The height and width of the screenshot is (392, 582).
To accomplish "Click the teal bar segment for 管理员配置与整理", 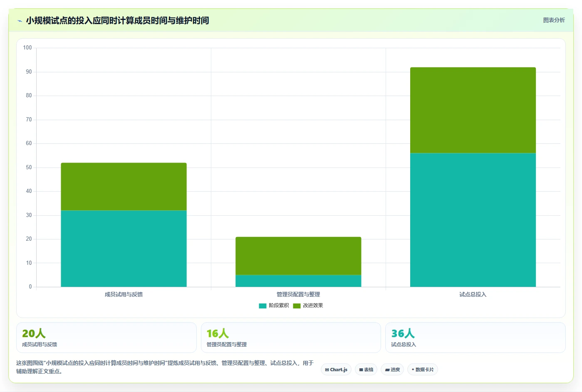I will coord(298,281).
